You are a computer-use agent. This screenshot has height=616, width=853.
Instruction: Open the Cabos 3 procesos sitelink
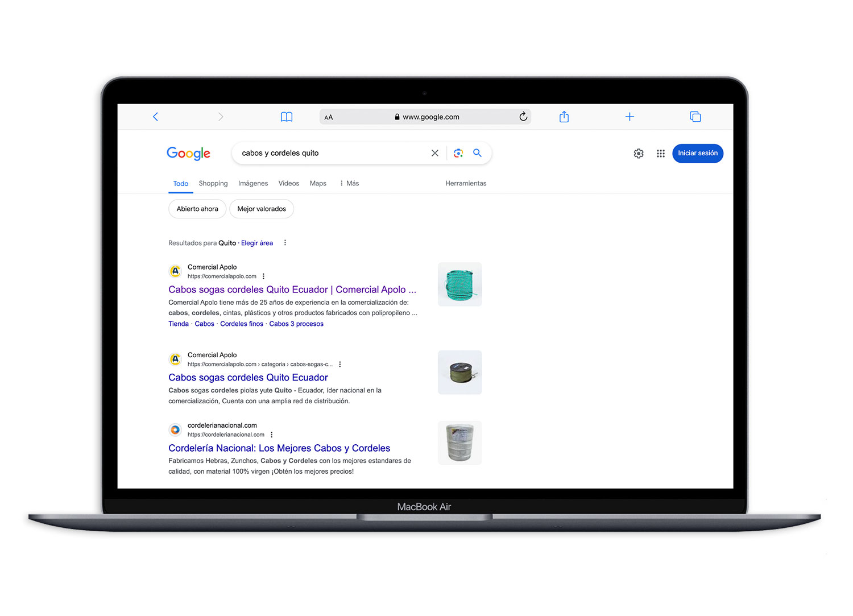pyautogui.click(x=296, y=324)
